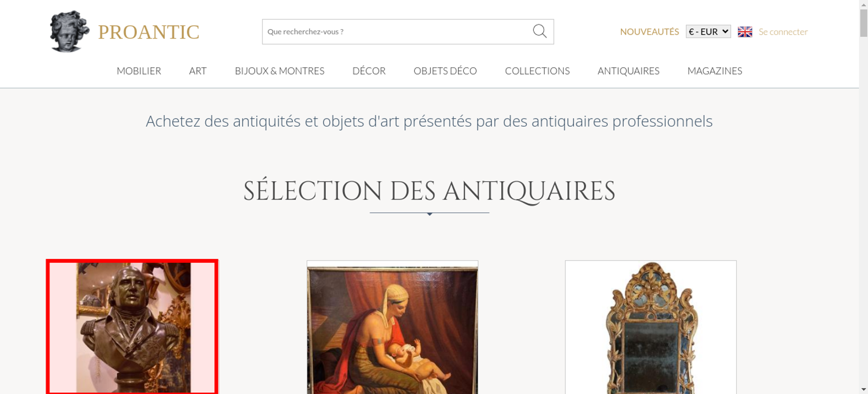Open the COLLECTIONS menu
The height and width of the screenshot is (394, 868).
[537, 71]
